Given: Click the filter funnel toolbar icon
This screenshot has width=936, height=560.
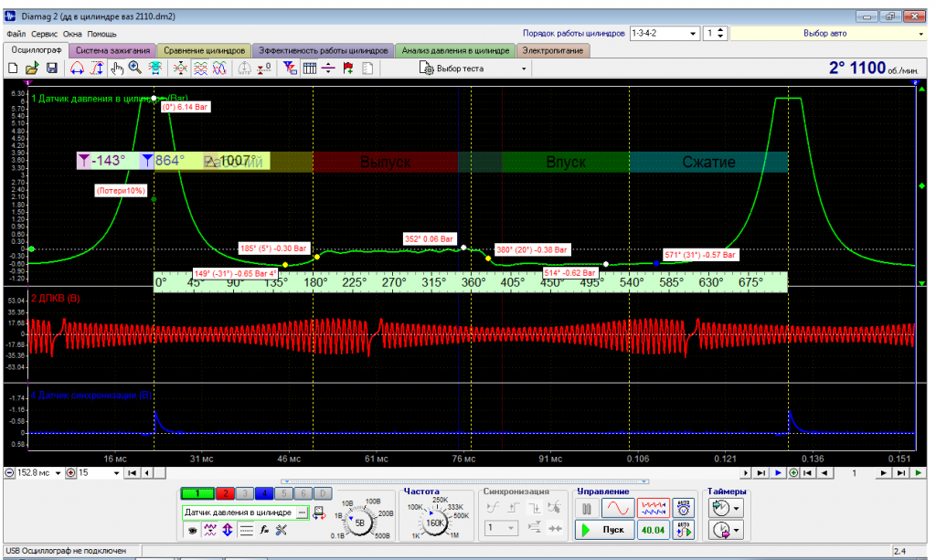Looking at the screenshot, I should coord(290,69).
